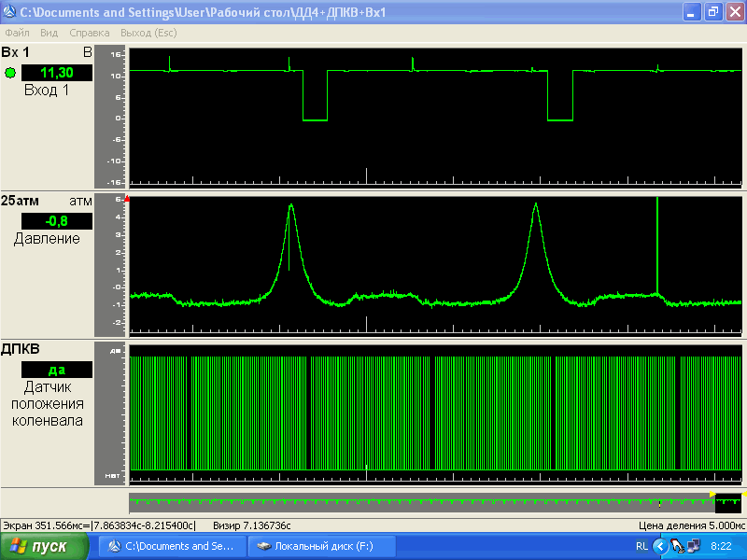This screenshot has height=560, width=747.
Task: Click the yellow marker on the overview strip
Action: point(712,494)
